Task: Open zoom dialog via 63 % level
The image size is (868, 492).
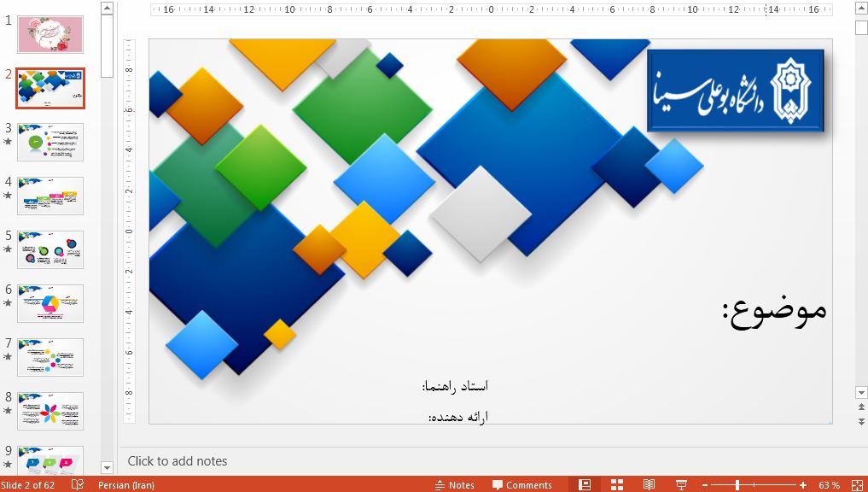Action: pyautogui.click(x=829, y=485)
